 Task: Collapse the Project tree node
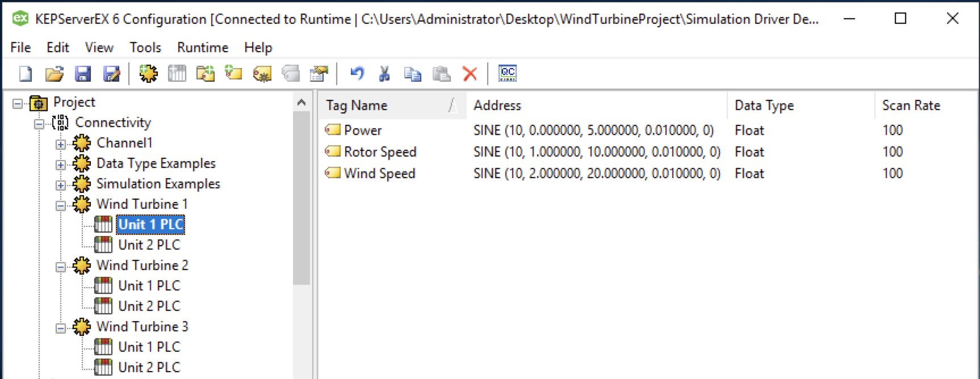click(x=18, y=103)
